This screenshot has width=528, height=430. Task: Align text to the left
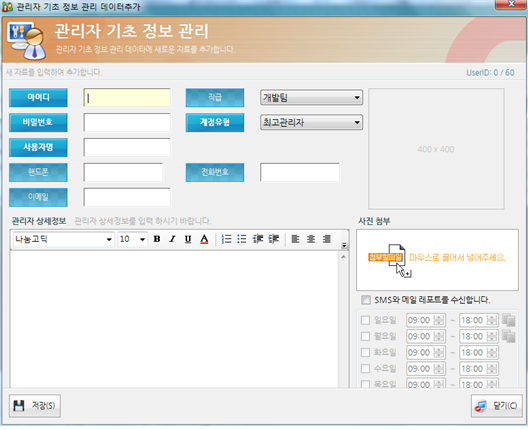tap(295, 239)
